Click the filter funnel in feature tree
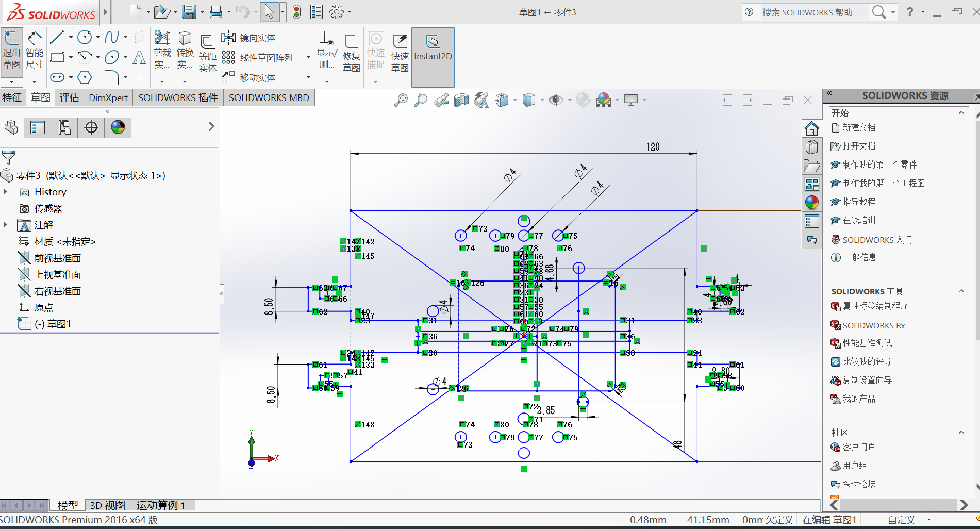Screen dimensions: 980x529 [9, 157]
